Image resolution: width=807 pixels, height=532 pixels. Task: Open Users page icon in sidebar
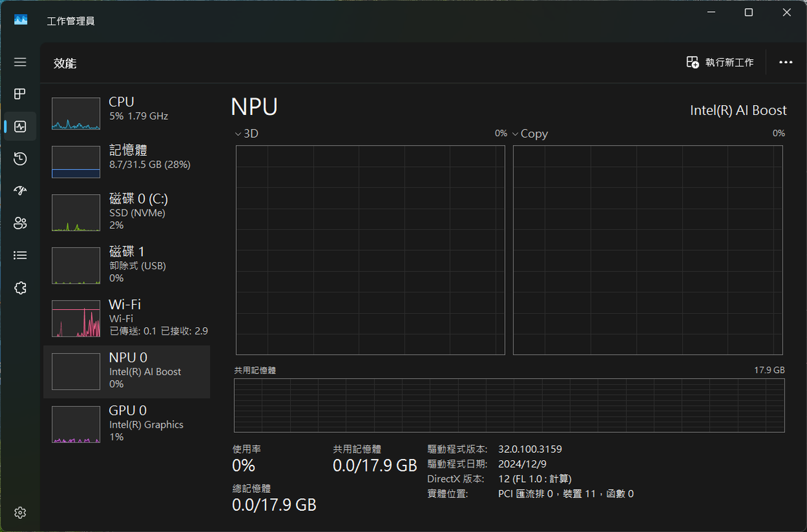click(20, 223)
